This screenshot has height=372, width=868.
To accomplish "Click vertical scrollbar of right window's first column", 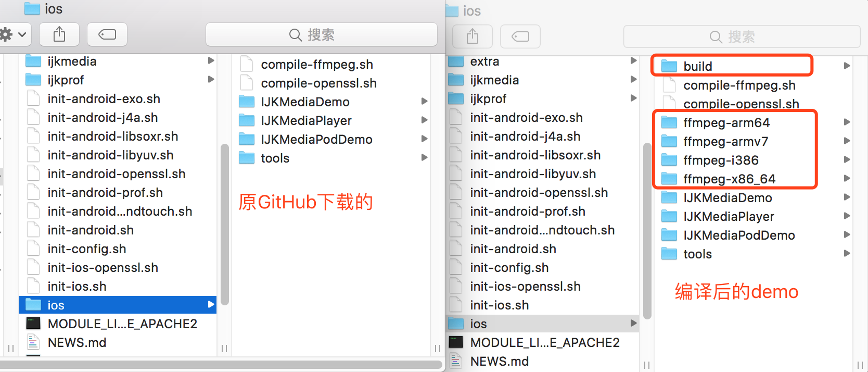I will (x=647, y=230).
